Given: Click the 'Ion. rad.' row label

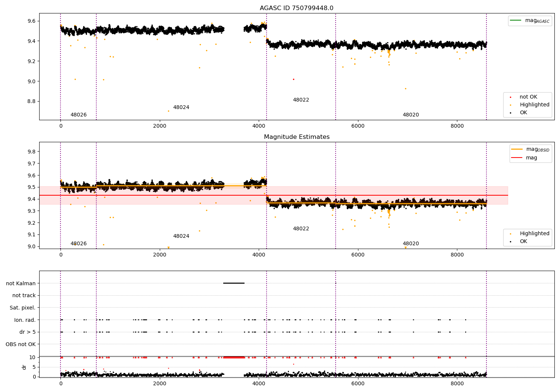Looking at the screenshot, I should (x=25, y=320).
